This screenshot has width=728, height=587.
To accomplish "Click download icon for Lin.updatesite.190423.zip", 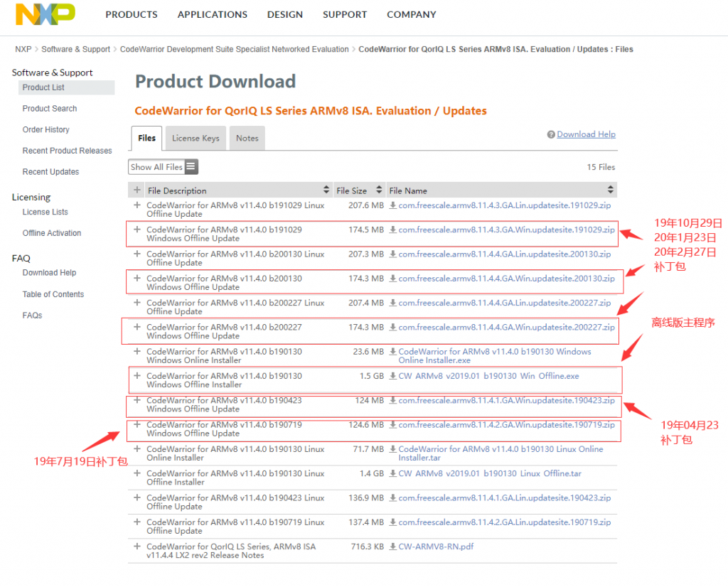I will coord(392,497).
